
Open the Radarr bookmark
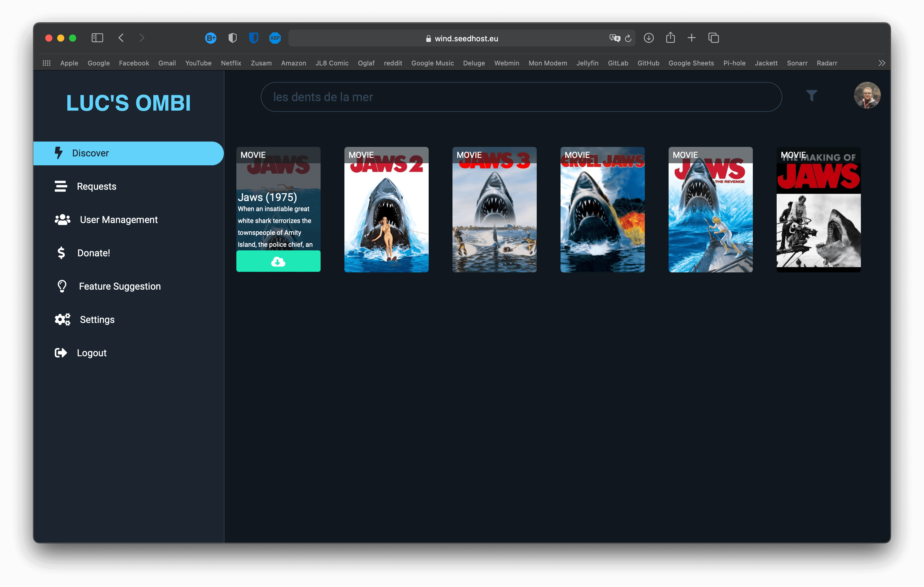coord(827,63)
